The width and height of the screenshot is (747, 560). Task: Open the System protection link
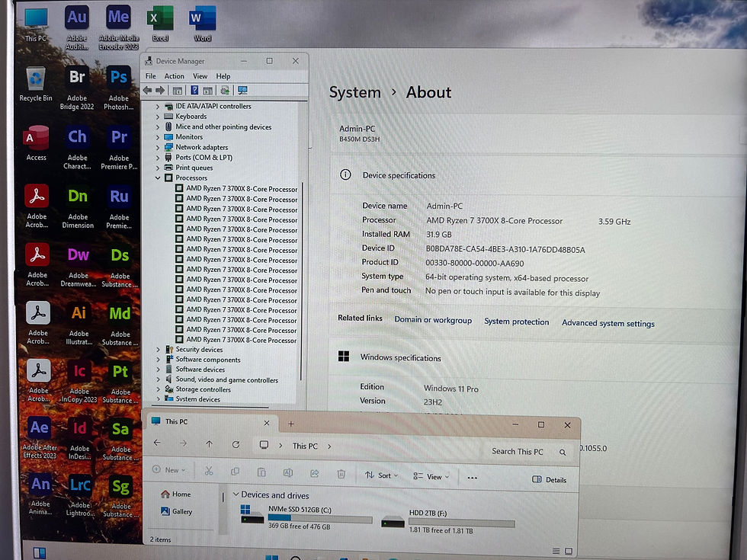[x=517, y=322]
